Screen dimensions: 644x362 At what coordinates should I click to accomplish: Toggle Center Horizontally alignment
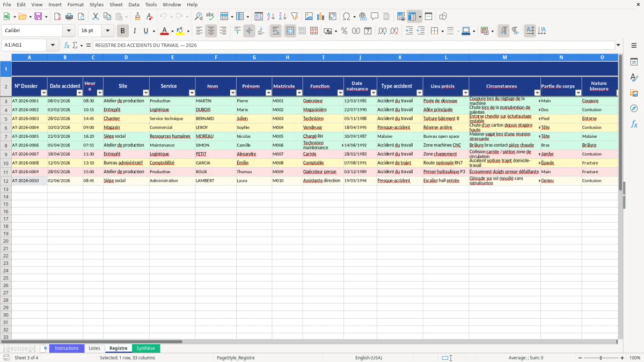point(211,31)
